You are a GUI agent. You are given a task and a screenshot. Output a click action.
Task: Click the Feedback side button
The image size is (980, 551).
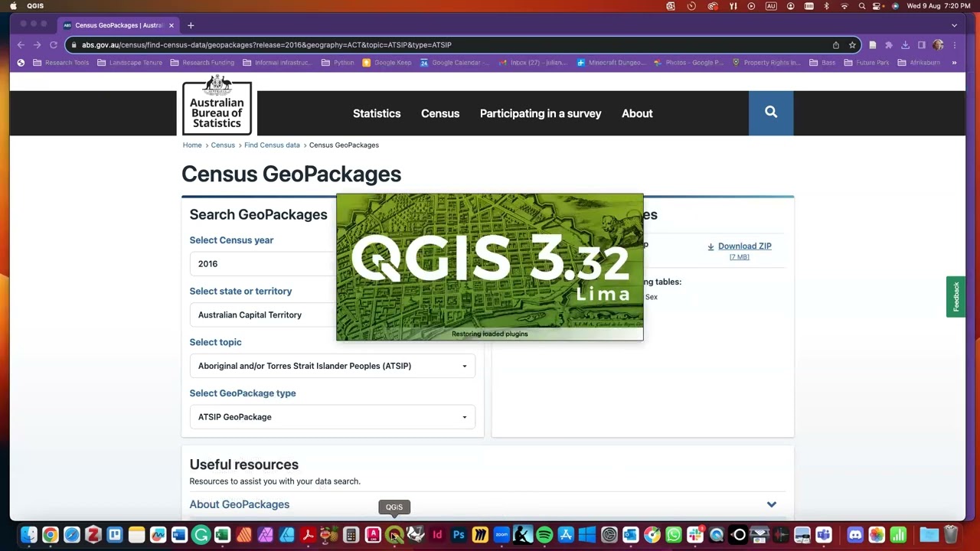coord(955,297)
